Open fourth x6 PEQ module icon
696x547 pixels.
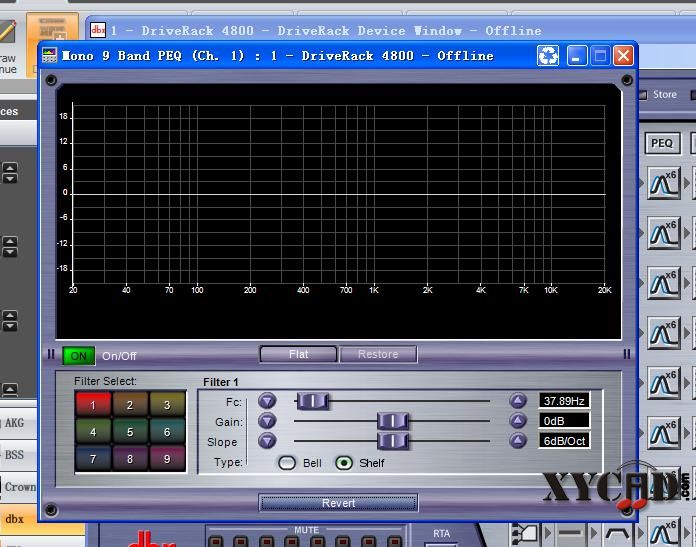click(664, 333)
